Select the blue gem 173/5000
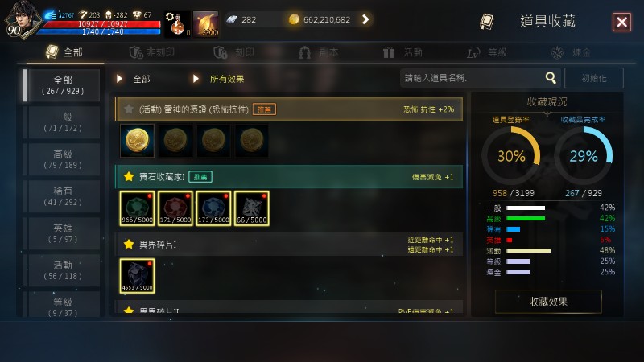This screenshot has height=362, width=644. pyautogui.click(x=213, y=208)
